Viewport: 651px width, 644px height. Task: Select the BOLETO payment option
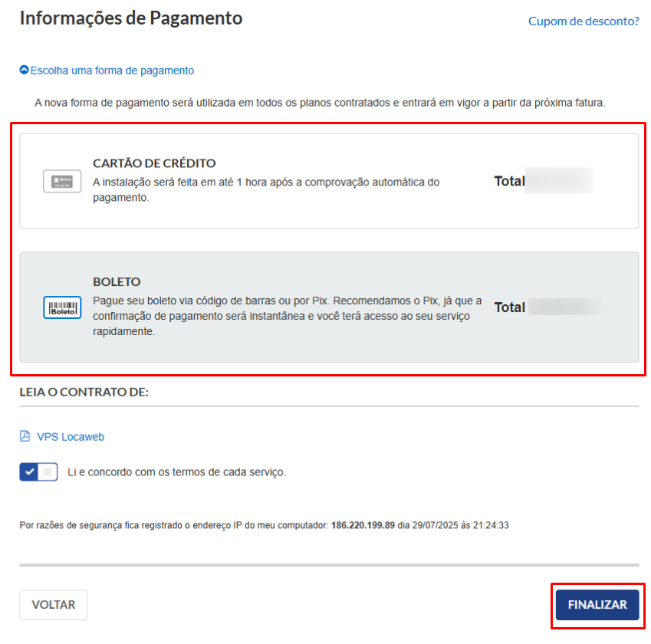click(x=329, y=307)
